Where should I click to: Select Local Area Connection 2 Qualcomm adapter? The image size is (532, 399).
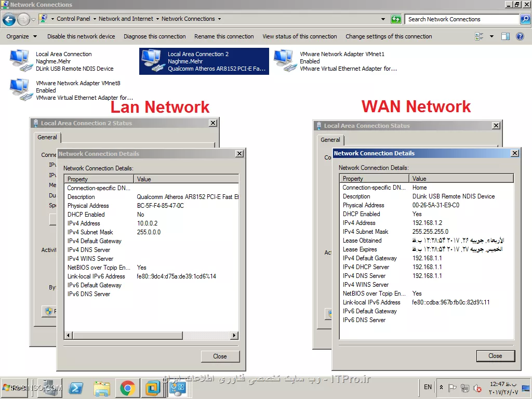pyautogui.click(x=204, y=61)
